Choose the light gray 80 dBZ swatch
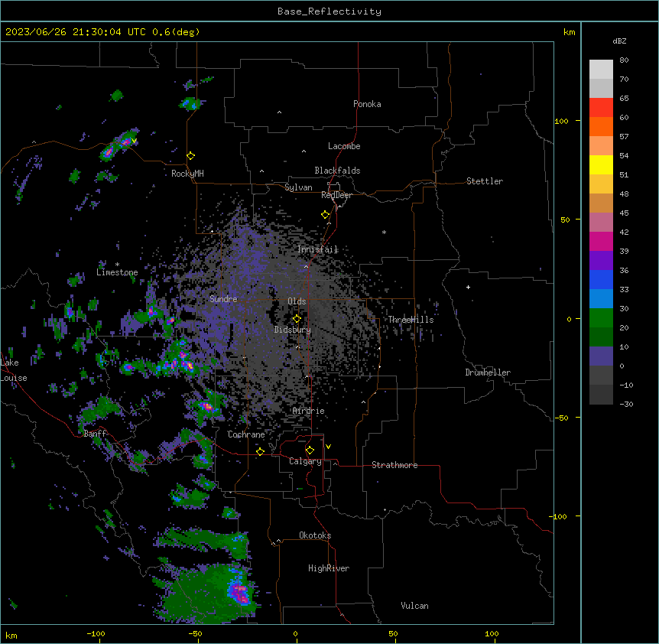This screenshot has width=659, height=644. 601,69
